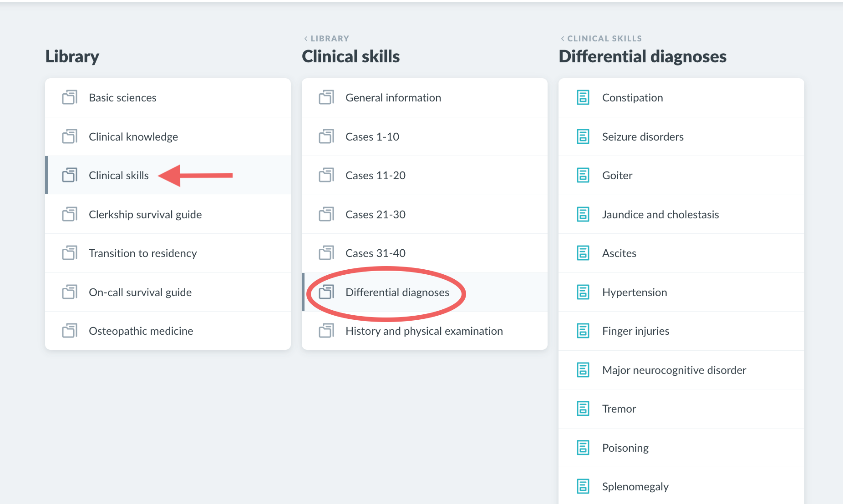Open the Basic sciences category
Viewport: 843px width, 504px height.
point(168,98)
